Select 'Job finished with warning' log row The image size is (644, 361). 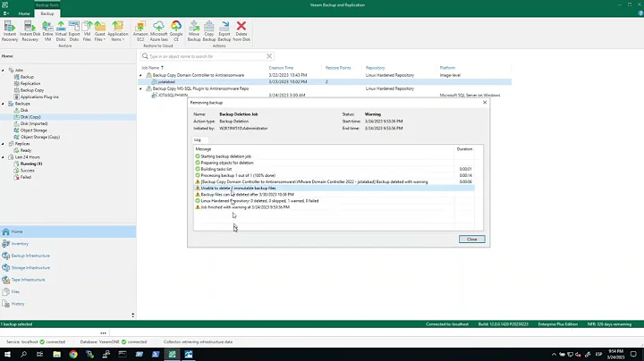coord(335,207)
